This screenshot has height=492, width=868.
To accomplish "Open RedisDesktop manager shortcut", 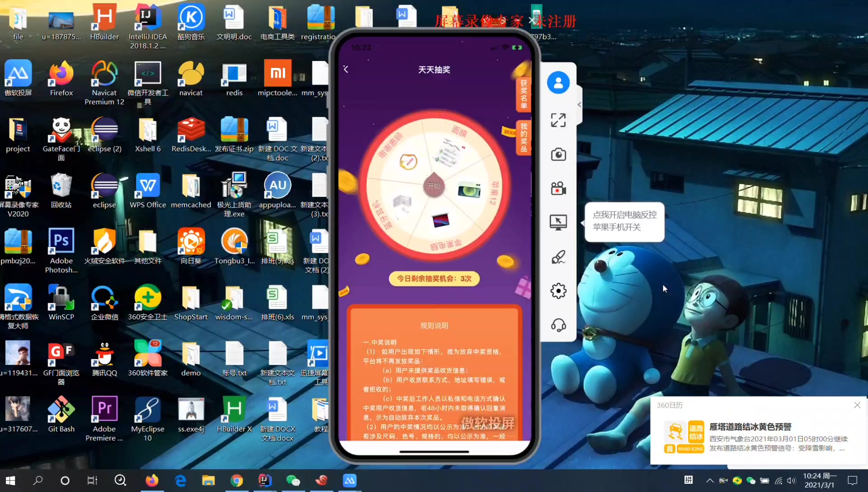I will click(191, 135).
